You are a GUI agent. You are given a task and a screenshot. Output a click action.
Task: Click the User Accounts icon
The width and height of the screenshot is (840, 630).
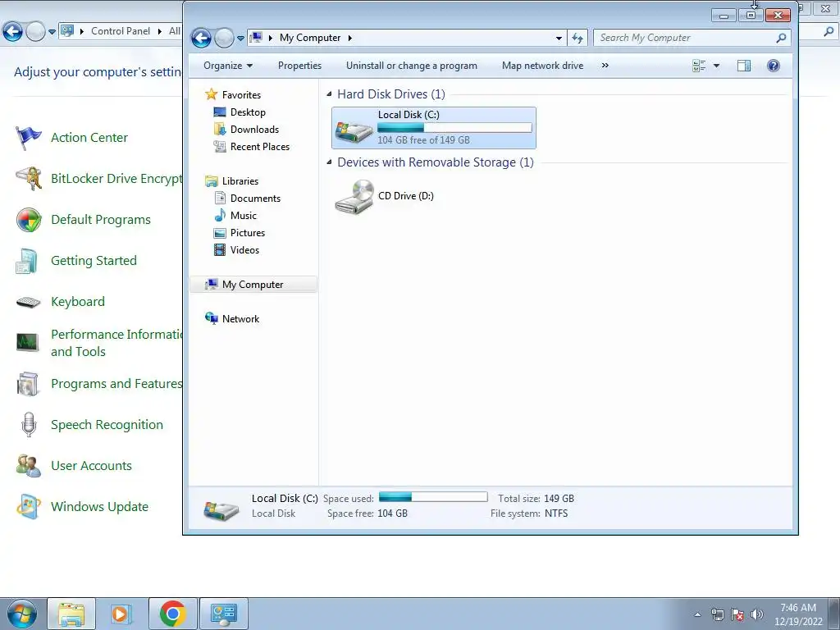tap(28, 466)
